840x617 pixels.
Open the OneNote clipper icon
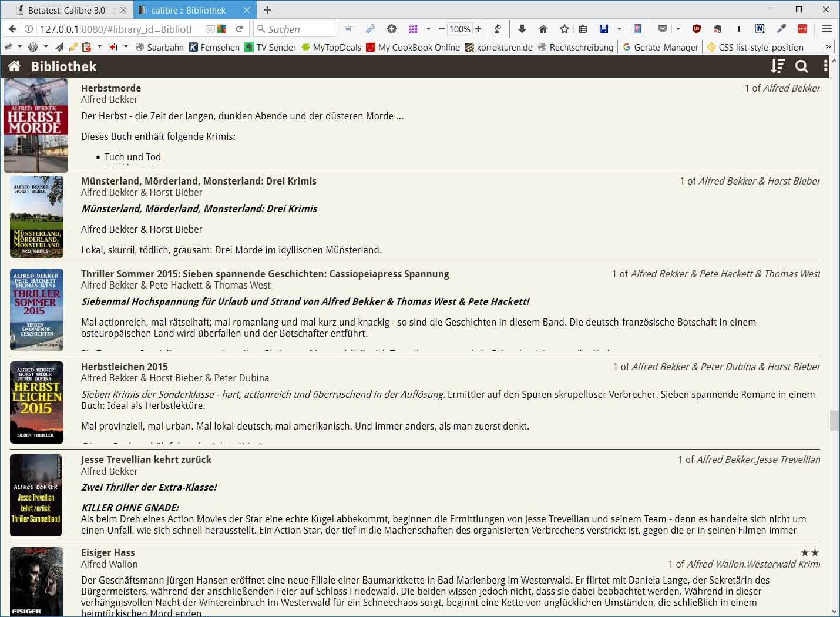[760, 29]
